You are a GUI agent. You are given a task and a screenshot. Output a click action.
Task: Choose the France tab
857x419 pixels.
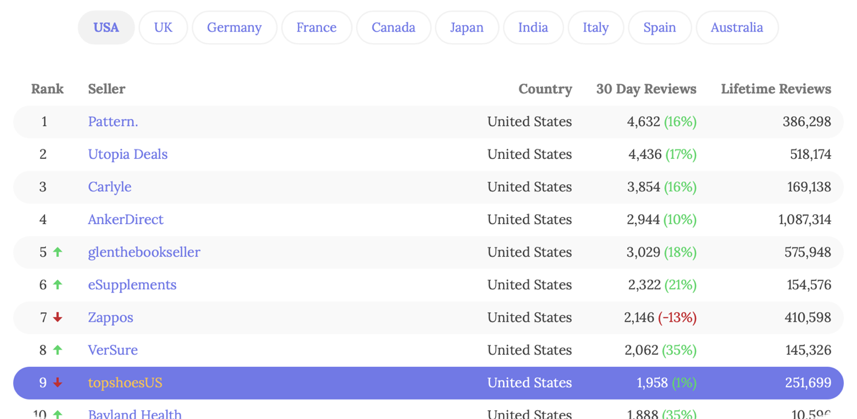[316, 28]
